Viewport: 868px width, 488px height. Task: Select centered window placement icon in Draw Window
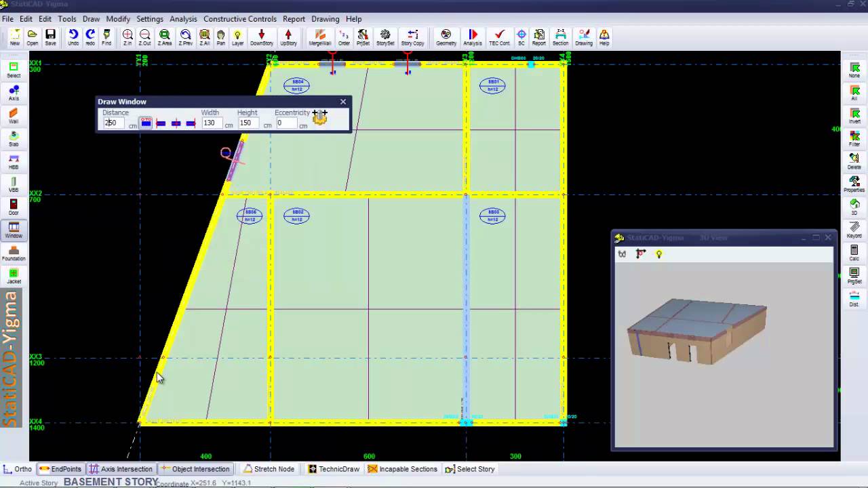tap(176, 123)
